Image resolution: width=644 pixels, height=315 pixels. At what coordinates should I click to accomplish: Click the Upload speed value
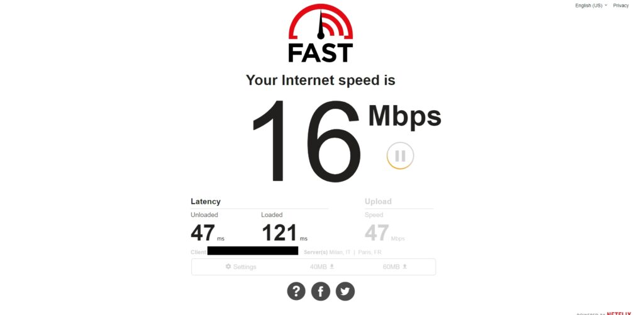pyautogui.click(x=377, y=233)
